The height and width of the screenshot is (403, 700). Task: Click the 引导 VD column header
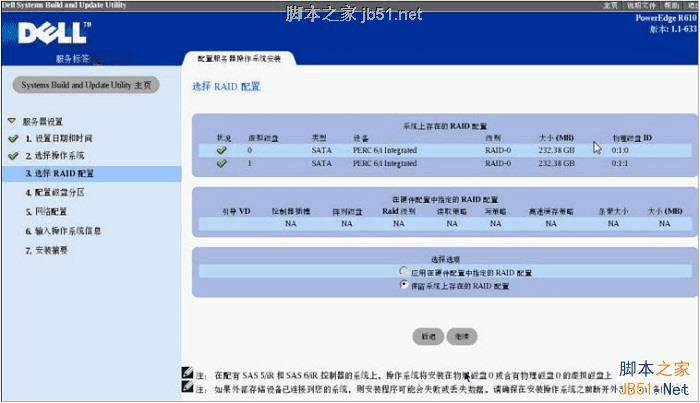coord(236,212)
